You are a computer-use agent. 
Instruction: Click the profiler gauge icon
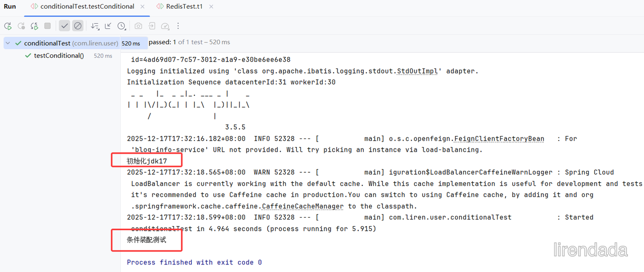(165, 26)
